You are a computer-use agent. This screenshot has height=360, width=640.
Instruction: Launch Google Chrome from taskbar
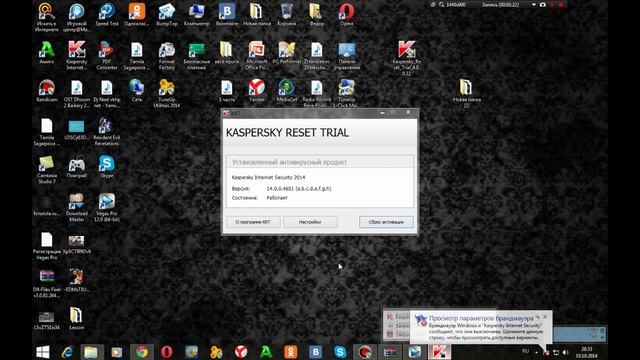point(142,352)
